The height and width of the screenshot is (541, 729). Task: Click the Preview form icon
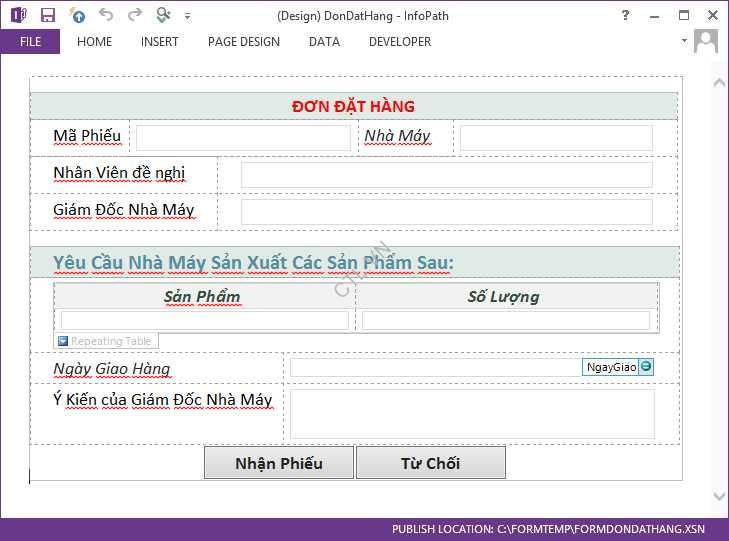click(164, 15)
